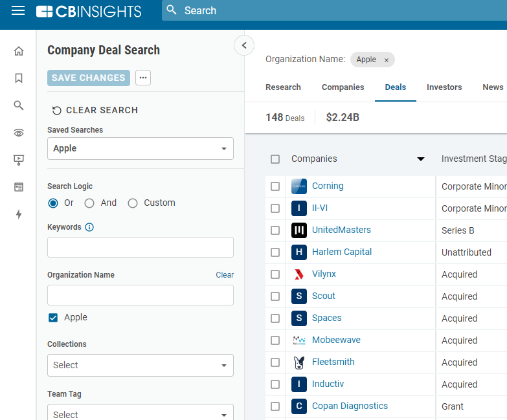Check the Scout row checkbox
The width and height of the screenshot is (507, 420).
coord(275,296)
